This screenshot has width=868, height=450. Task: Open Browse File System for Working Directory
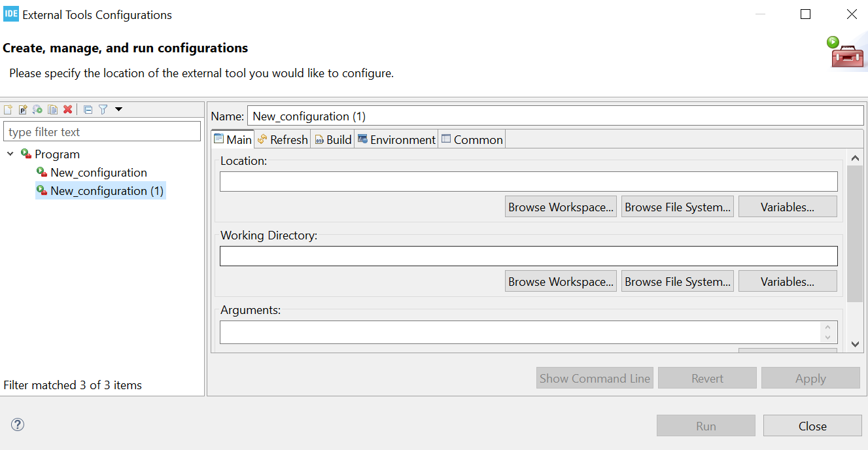[677, 281]
